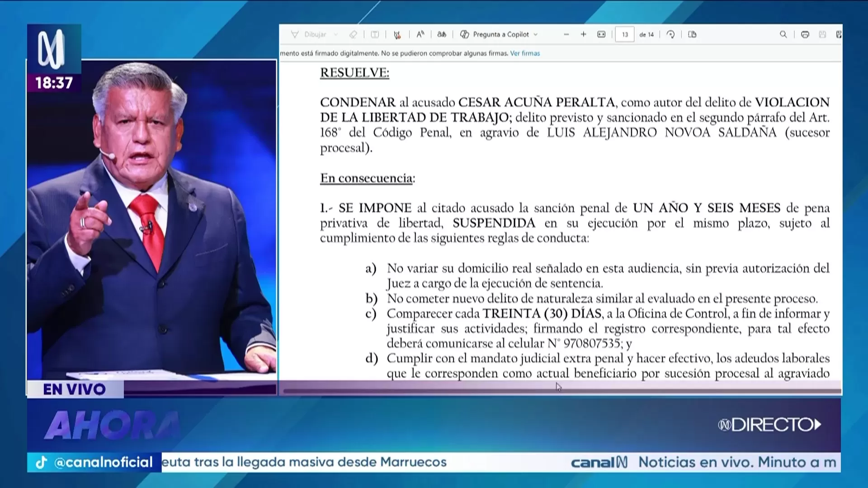Click the @canalnoficial TikTok handle

[104, 462]
